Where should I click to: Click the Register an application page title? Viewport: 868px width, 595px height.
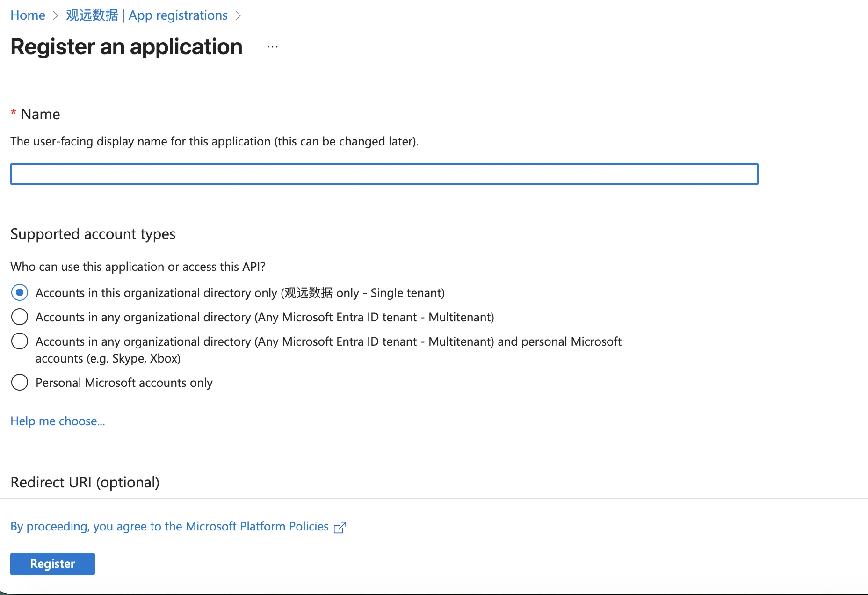(126, 47)
